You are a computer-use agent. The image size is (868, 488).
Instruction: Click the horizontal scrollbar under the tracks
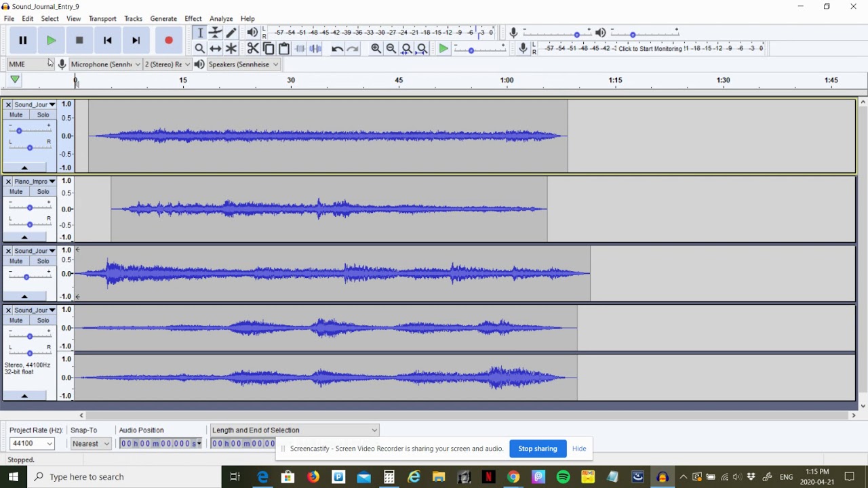pos(467,415)
